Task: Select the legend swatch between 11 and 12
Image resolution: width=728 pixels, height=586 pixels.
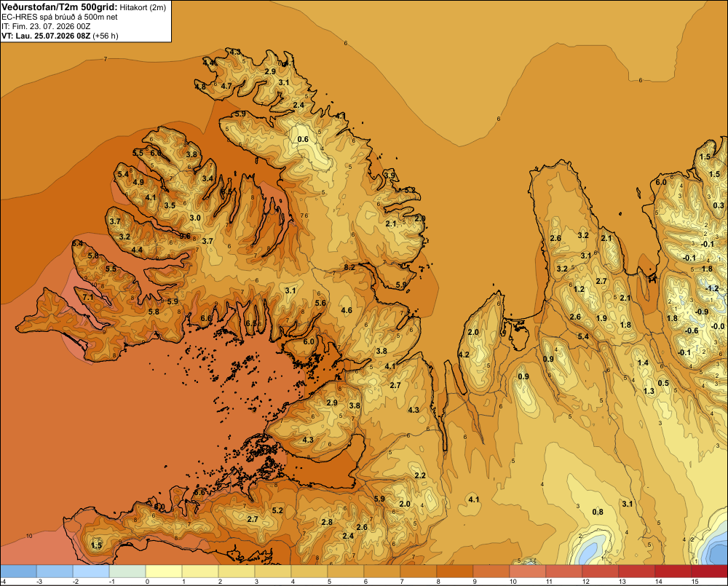Action: 564,571
